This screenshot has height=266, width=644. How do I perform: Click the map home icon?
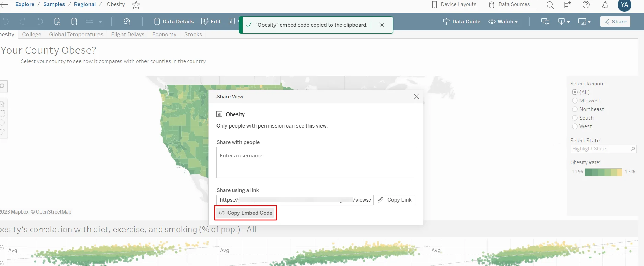[2, 104]
